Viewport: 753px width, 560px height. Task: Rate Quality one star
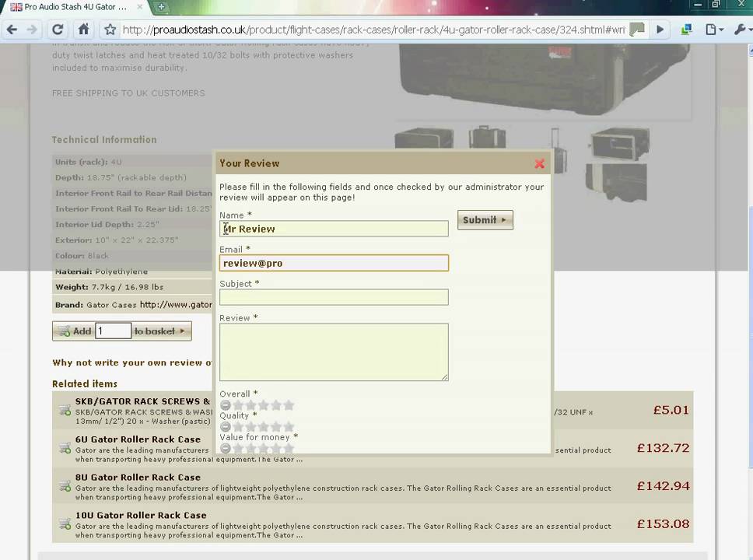238,427
